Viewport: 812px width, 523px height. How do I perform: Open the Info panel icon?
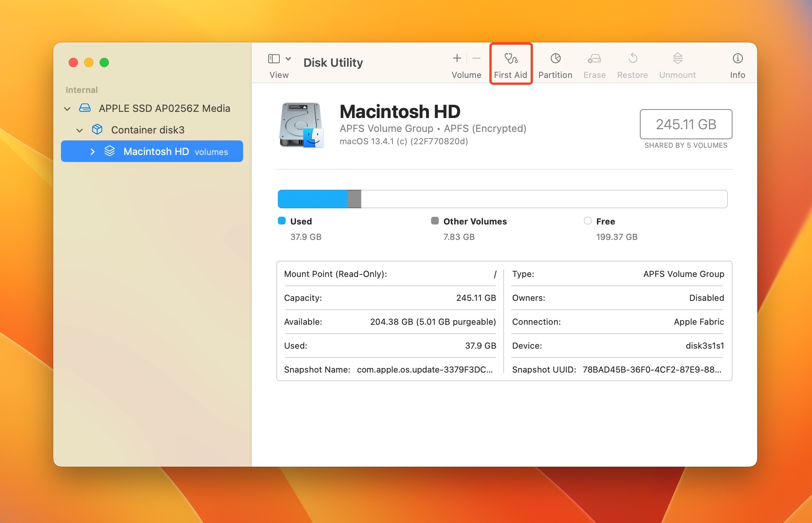[x=738, y=58]
